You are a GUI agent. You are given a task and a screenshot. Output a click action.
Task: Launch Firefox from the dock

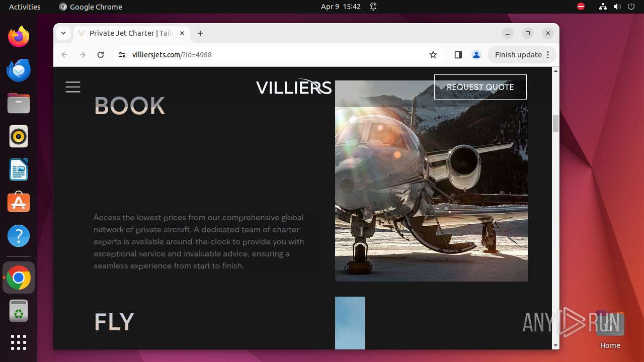pyautogui.click(x=19, y=37)
